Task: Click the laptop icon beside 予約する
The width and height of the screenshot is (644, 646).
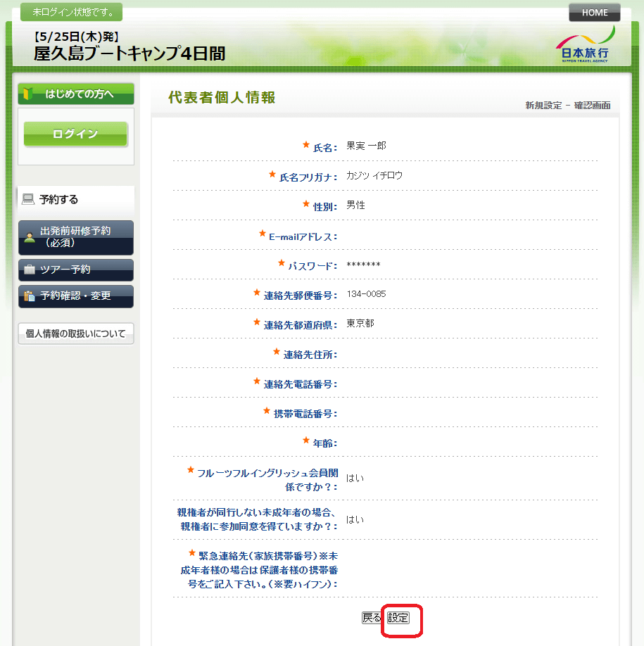Action: coord(28,199)
